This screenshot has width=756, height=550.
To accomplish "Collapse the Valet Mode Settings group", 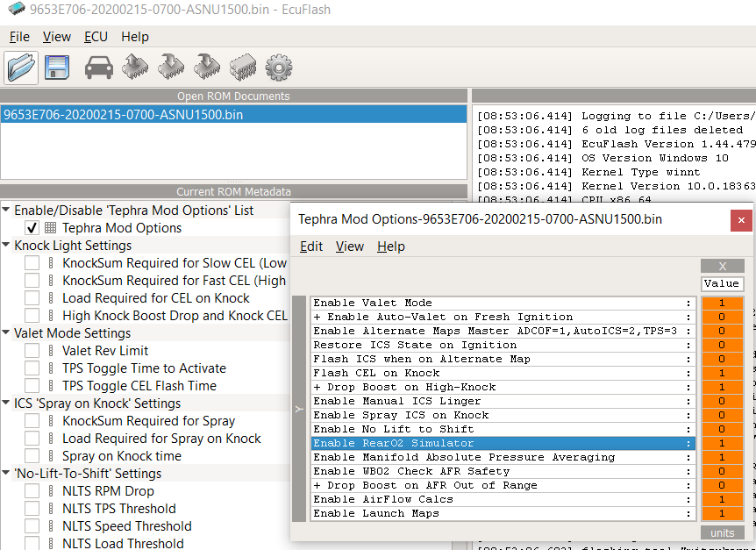I will (7, 333).
